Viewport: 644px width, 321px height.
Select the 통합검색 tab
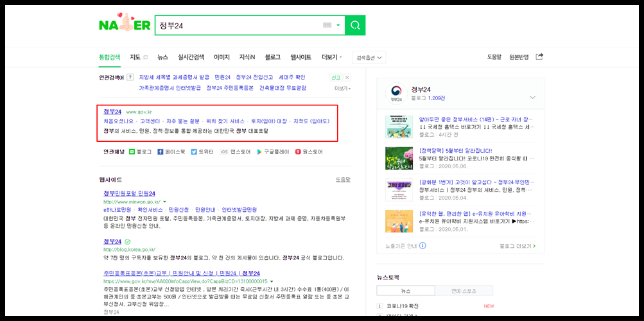click(x=110, y=57)
